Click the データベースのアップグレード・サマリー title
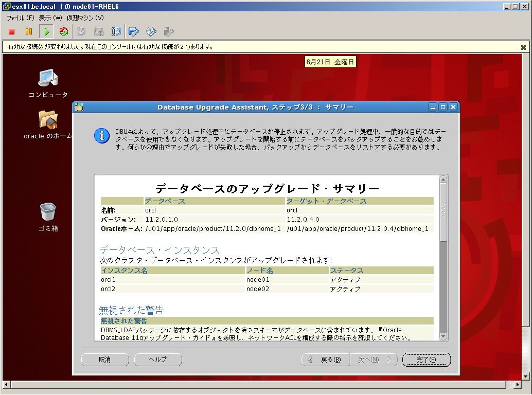Image resolution: width=532 pixels, height=395 pixels. pyautogui.click(x=268, y=189)
